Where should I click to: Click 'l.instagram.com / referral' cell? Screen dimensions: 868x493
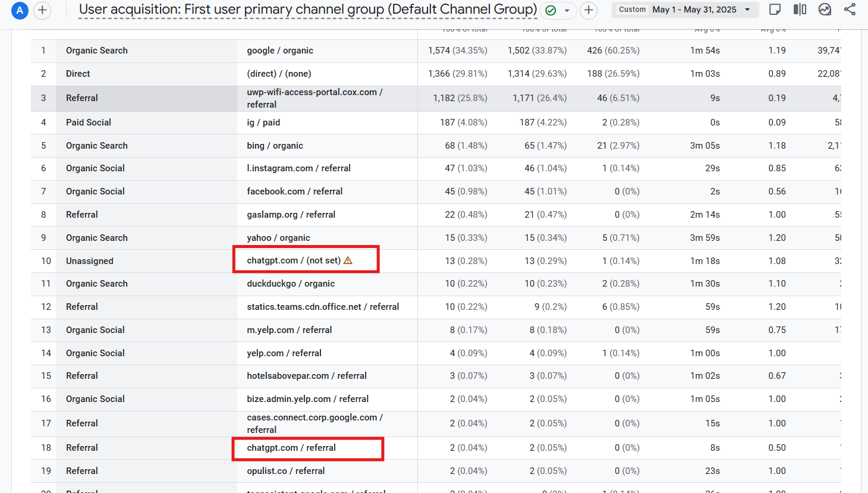(298, 168)
